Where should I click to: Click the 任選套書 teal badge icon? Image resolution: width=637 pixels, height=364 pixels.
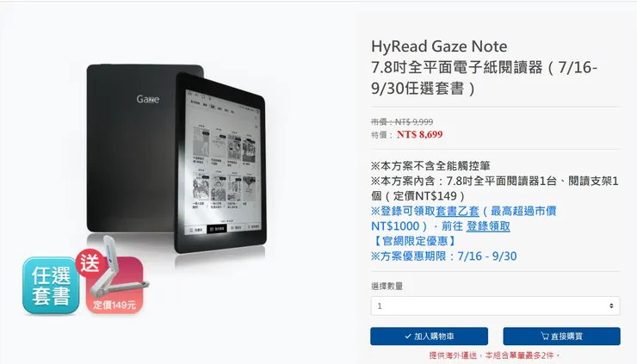(x=51, y=285)
